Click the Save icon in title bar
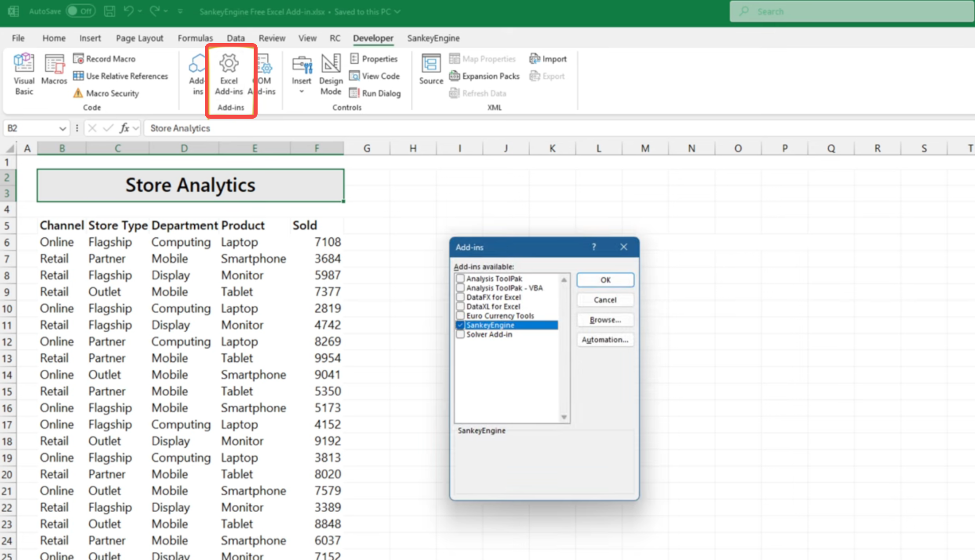Screen dimensions: 975x560 pos(109,11)
